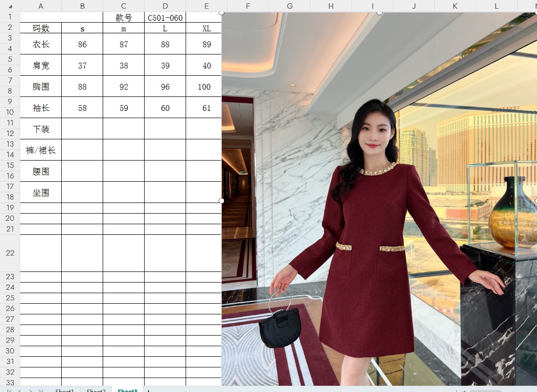Click the first-sheet navigation arrow
This screenshot has height=392, width=537.
[x=8, y=390]
